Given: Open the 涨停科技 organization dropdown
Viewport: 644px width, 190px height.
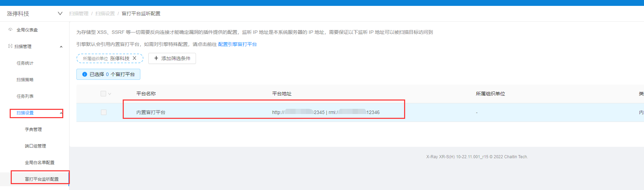Looking at the screenshot, I should [x=60, y=13].
